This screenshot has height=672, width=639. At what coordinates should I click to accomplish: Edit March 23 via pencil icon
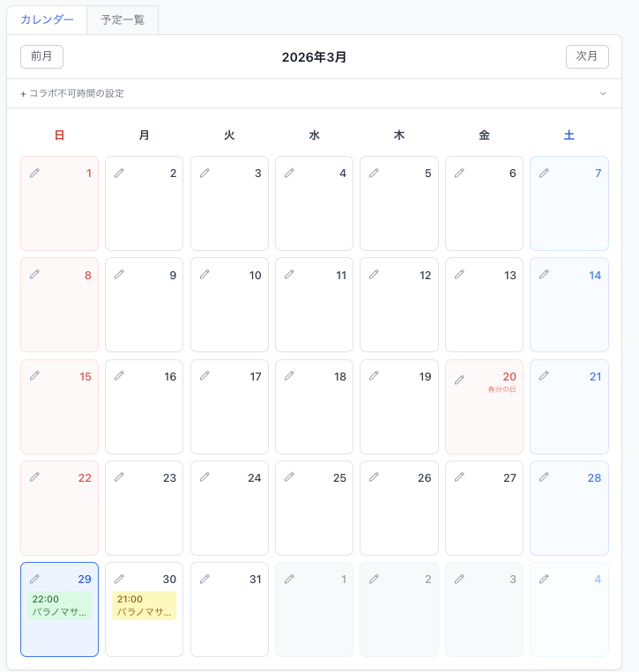coord(119,477)
